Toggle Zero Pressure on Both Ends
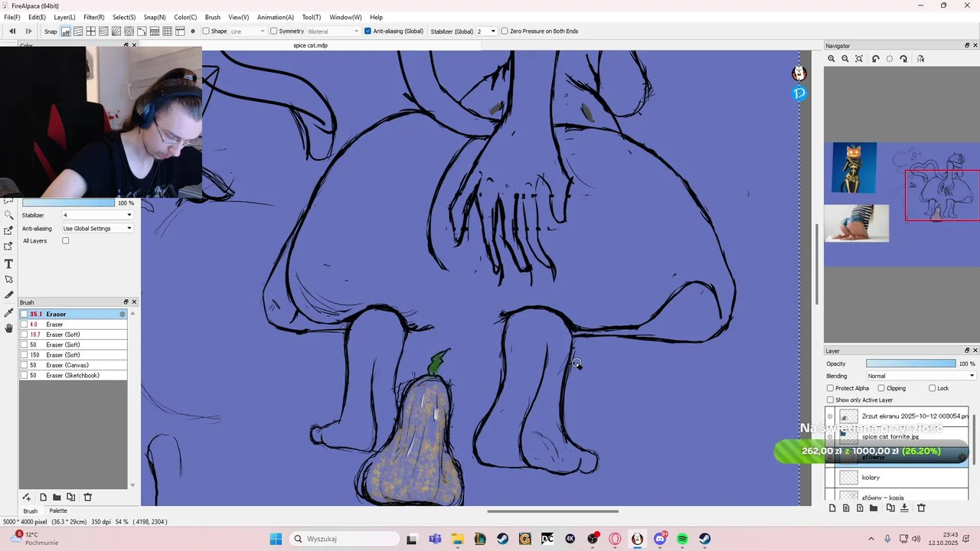 pos(505,31)
